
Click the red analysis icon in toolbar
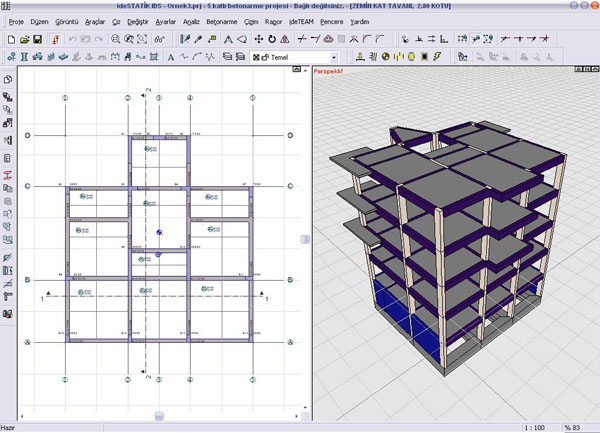pyautogui.click(x=55, y=39)
